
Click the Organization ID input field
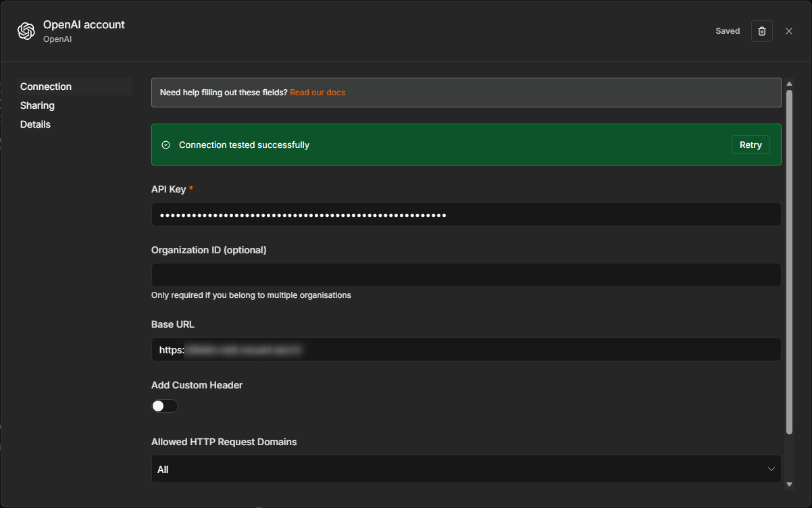coord(466,275)
